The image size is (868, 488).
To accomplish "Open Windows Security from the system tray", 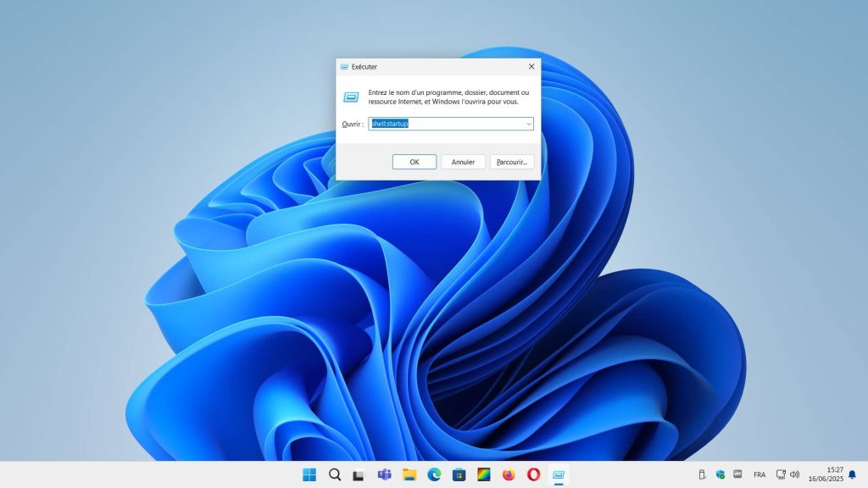I will [720, 475].
